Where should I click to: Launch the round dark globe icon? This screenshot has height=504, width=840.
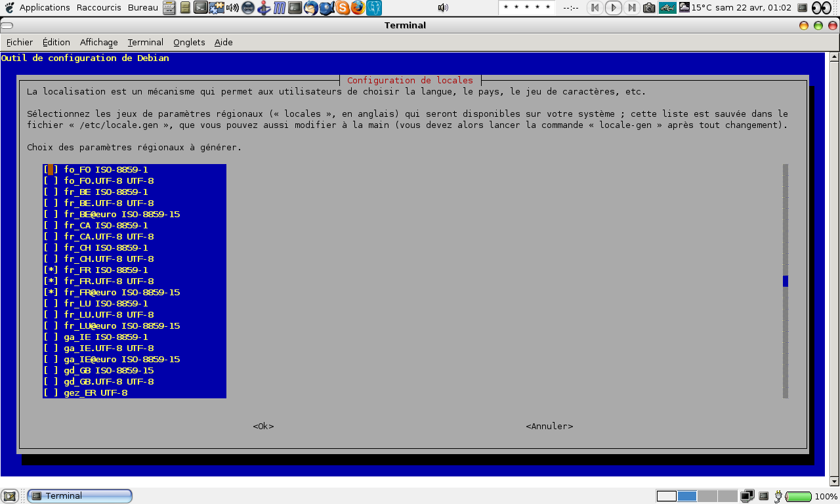pyautogui.click(x=248, y=8)
